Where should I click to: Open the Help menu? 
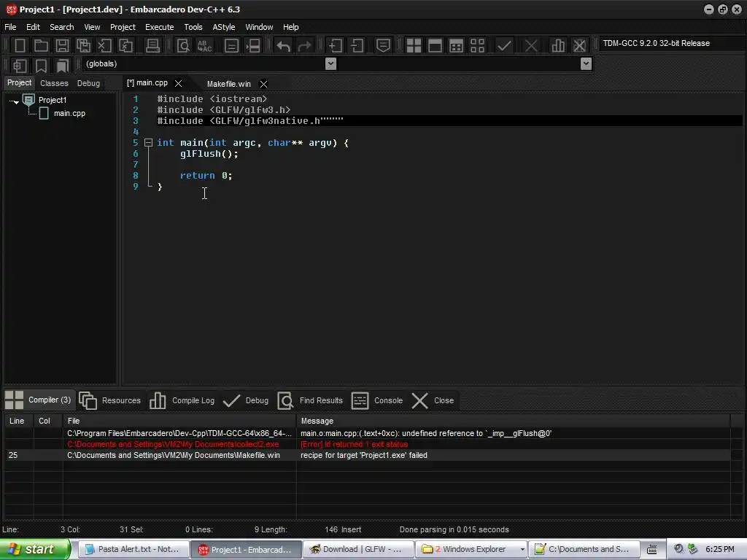(x=290, y=27)
